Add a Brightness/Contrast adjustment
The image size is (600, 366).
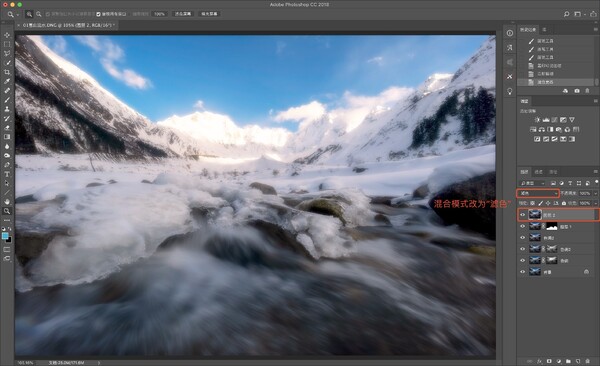[x=537, y=120]
